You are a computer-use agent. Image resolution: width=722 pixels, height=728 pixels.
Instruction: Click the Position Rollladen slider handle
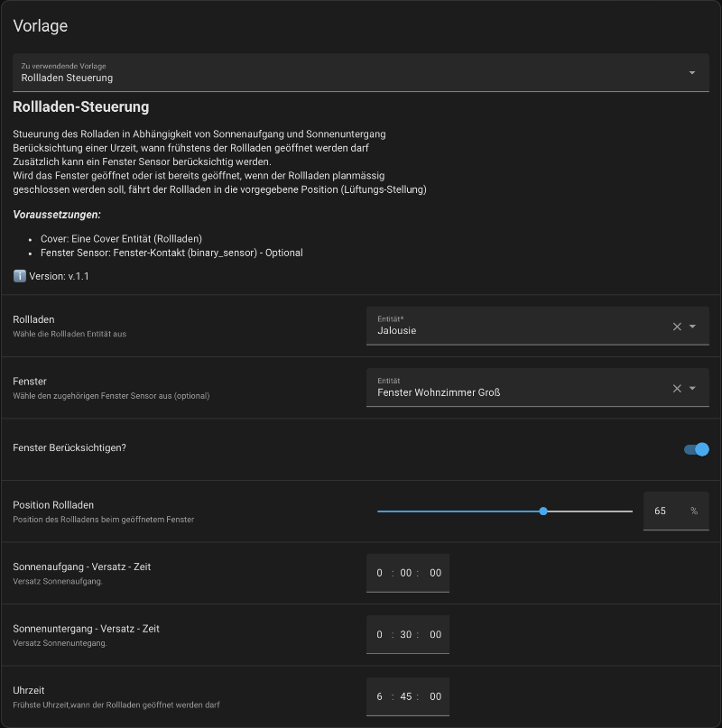(543, 511)
